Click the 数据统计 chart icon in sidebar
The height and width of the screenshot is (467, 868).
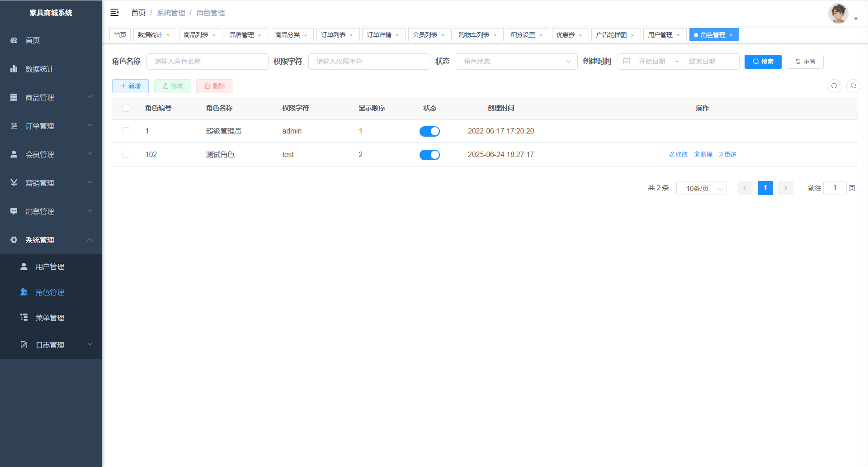(x=14, y=69)
